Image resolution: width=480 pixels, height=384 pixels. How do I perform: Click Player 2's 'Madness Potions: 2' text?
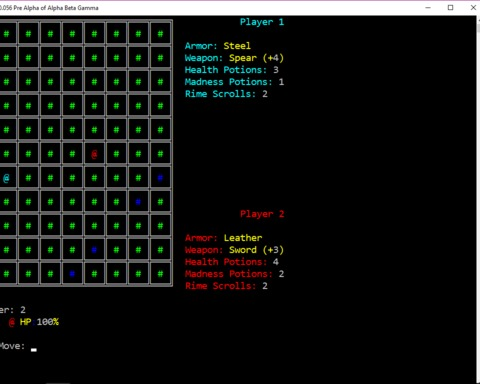[234, 274]
